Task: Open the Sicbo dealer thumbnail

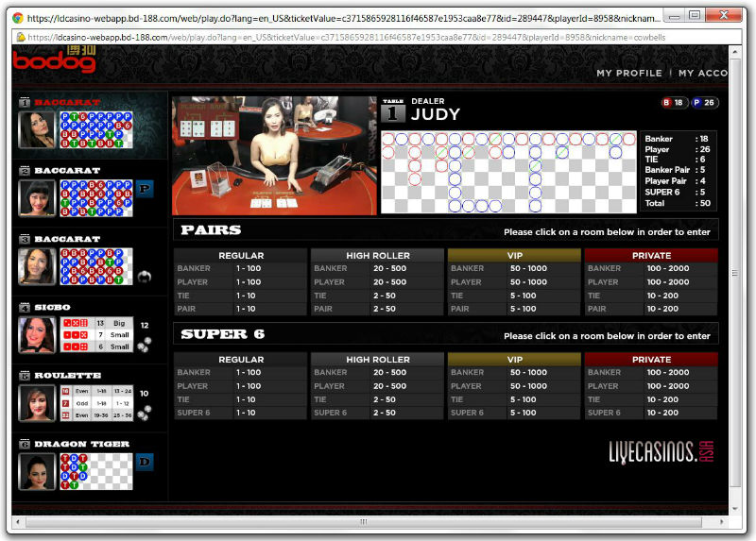Action: pyautogui.click(x=37, y=335)
